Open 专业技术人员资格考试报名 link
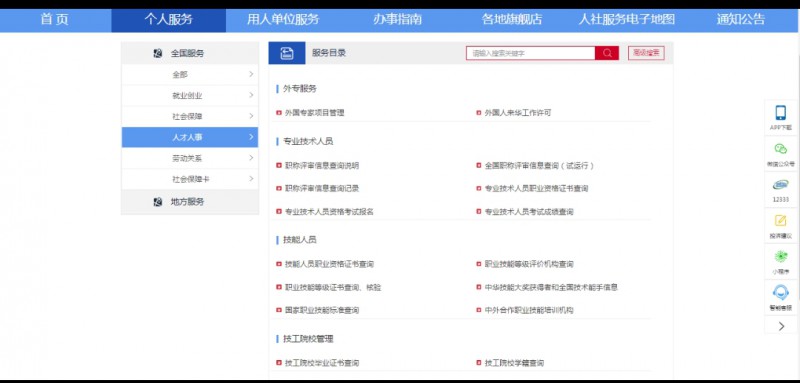 click(329, 212)
